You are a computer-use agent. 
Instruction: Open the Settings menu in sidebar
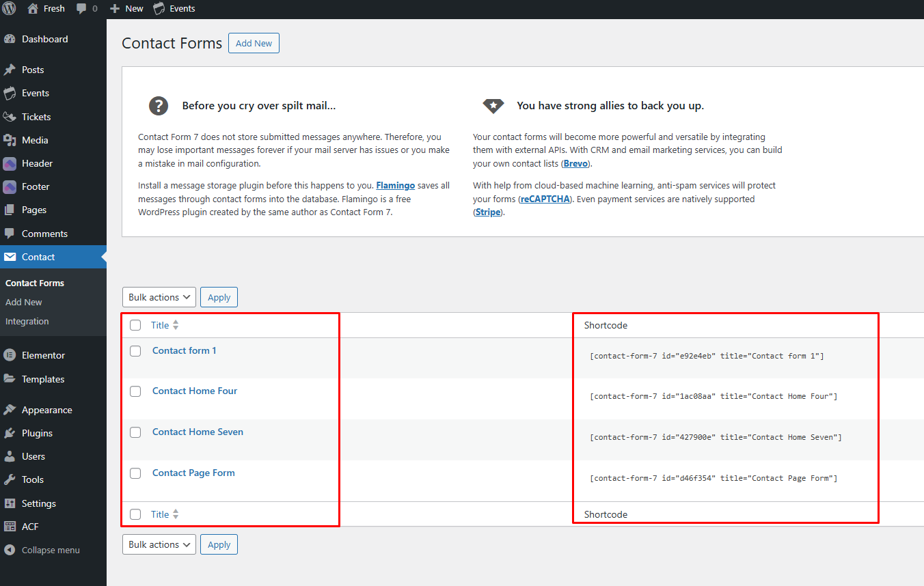click(x=39, y=503)
